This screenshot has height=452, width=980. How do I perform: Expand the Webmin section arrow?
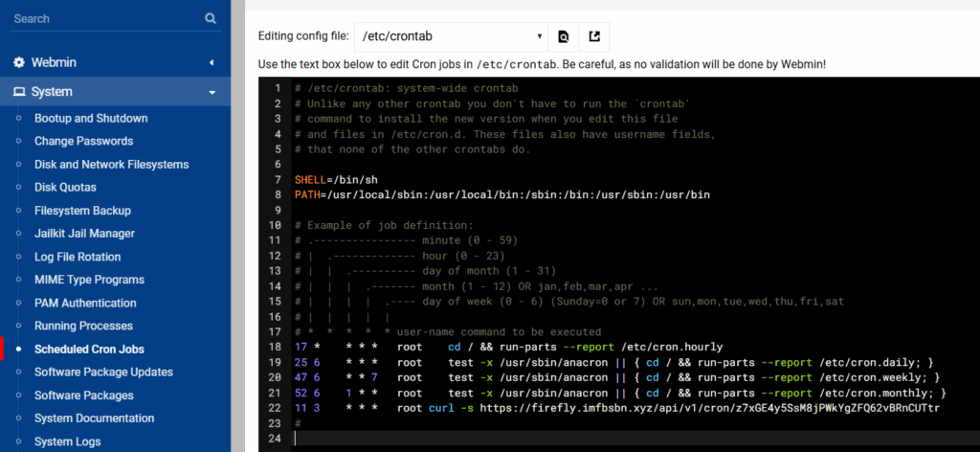pos(212,62)
